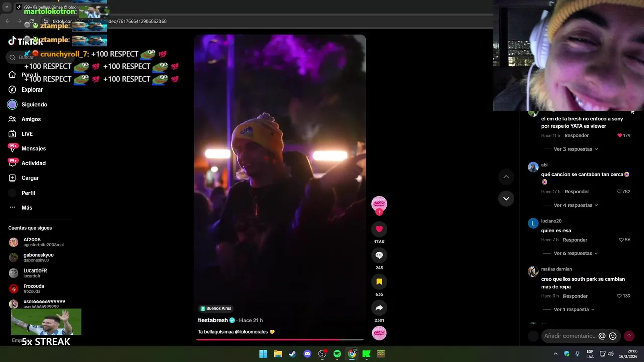Image resolution: width=644 pixels, height=362 pixels.
Task: Open the @loloomorales mention in caption
Action: click(251, 332)
